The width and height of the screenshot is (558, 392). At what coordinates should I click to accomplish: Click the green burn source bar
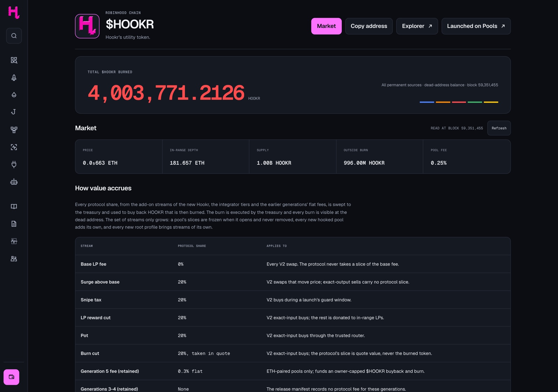click(x=475, y=102)
